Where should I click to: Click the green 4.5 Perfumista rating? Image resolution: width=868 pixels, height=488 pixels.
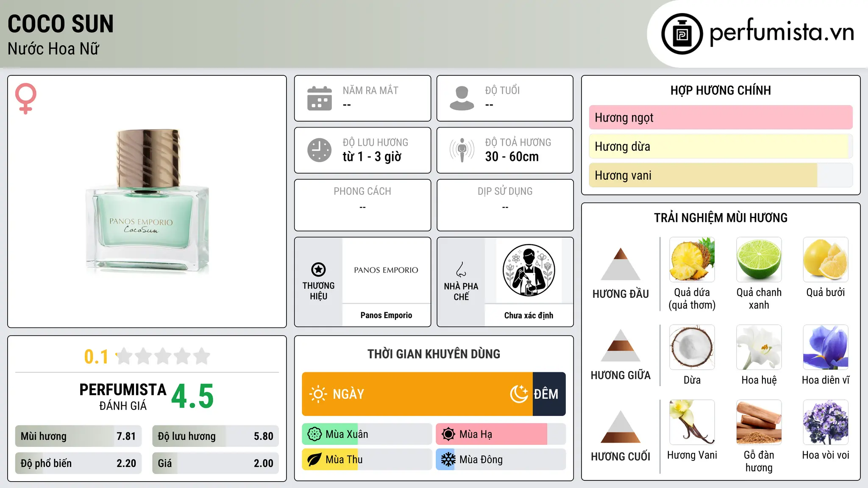[x=192, y=396]
